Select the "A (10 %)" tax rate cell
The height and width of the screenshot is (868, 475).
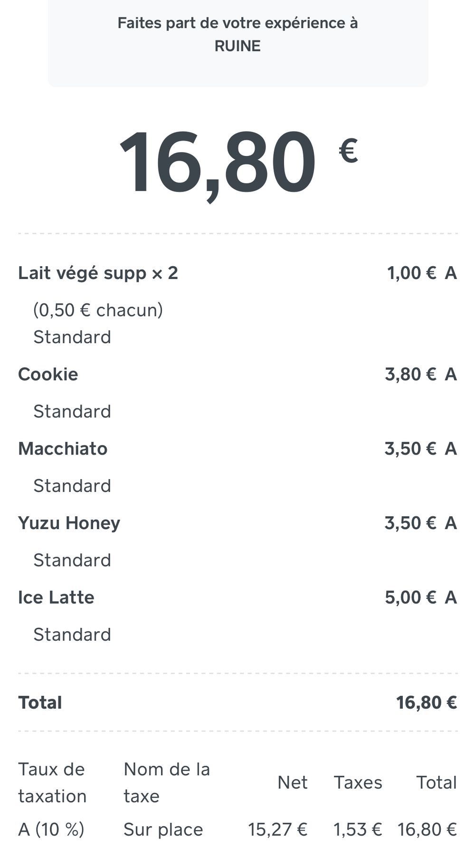pos(51,829)
